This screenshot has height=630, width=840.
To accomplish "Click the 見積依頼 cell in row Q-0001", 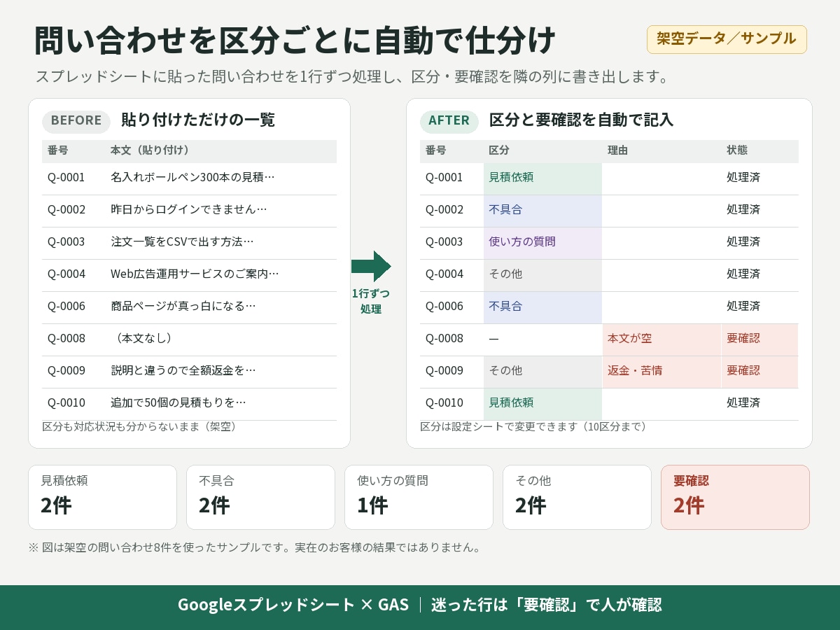I will click(542, 178).
